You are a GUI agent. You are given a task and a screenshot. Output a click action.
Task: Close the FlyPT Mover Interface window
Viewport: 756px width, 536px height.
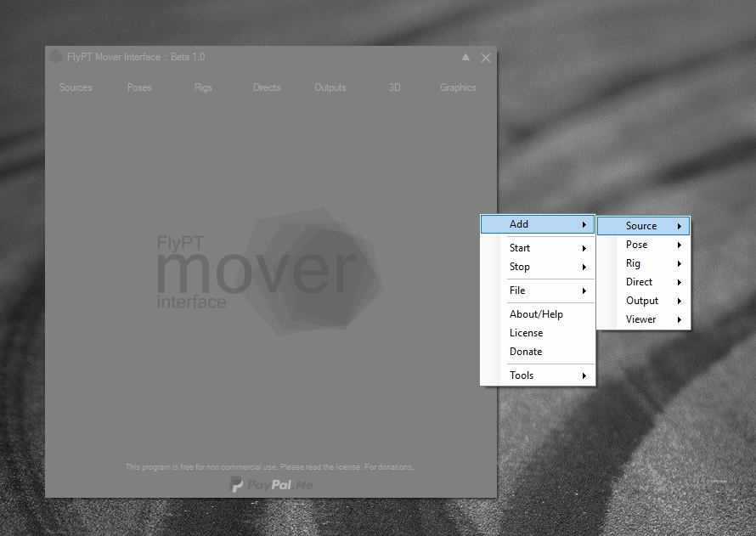(x=486, y=58)
